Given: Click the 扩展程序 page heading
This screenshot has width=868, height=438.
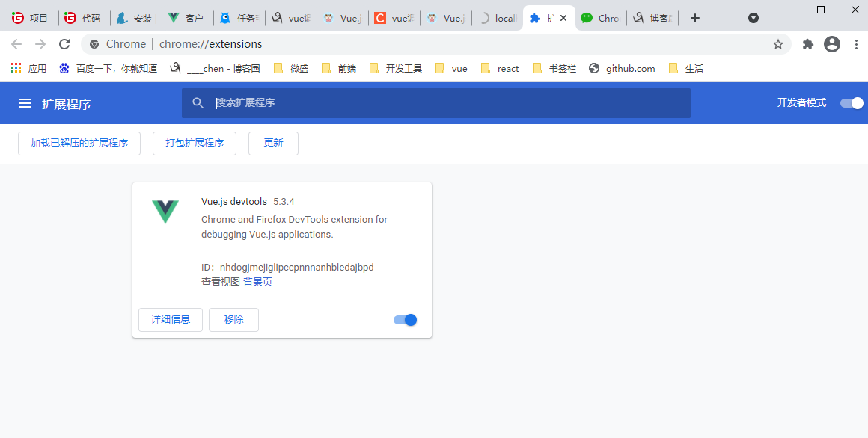Looking at the screenshot, I should pyautogui.click(x=67, y=104).
